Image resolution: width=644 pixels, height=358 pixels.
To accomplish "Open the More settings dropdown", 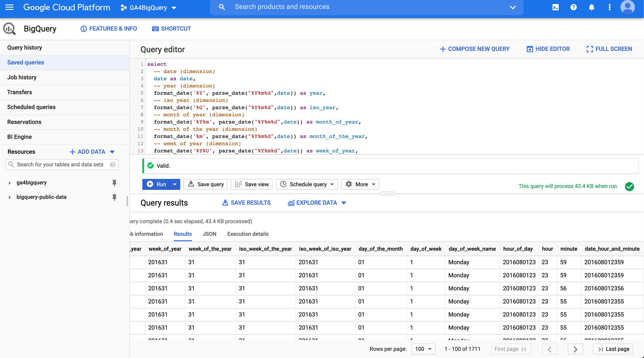I will 360,184.
